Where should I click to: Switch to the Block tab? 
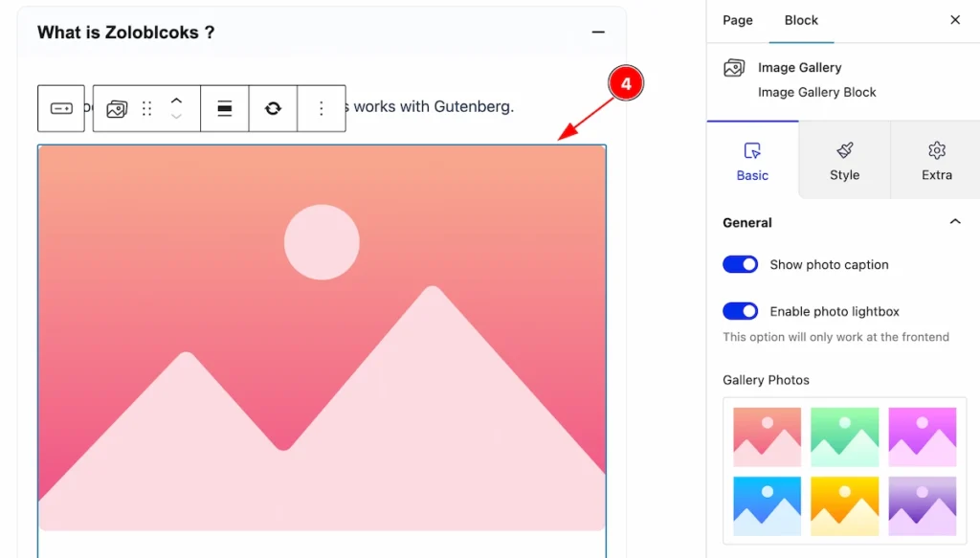pyautogui.click(x=801, y=20)
